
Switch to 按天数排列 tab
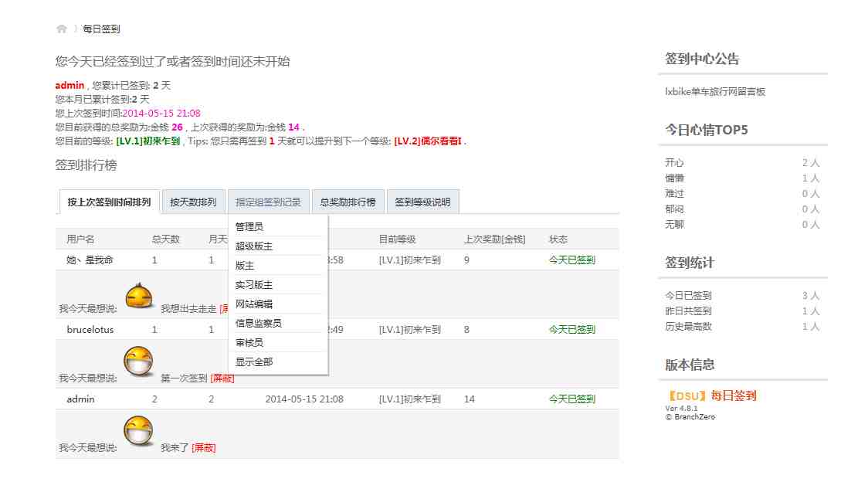point(193,202)
